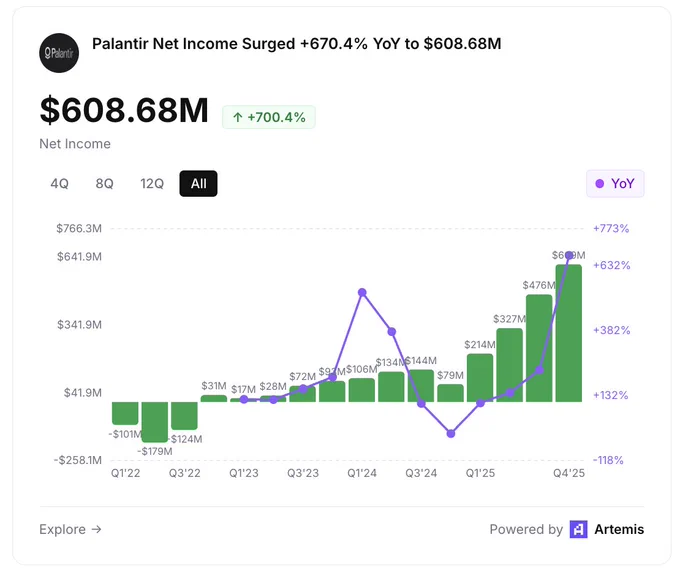Viewport: 680px width, 575px height.
Task: Click the Q1'24 YoY peak point
Action: [x=362, y=293]
